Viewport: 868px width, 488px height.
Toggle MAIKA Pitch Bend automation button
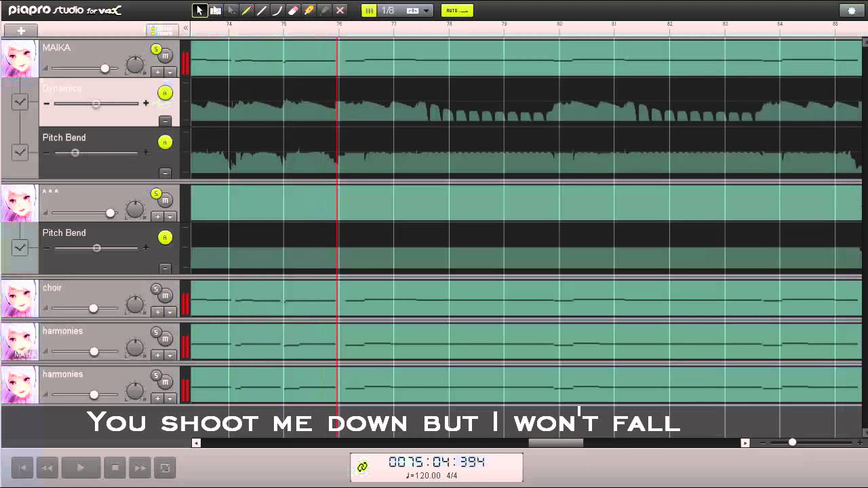[x=165, y=142]
